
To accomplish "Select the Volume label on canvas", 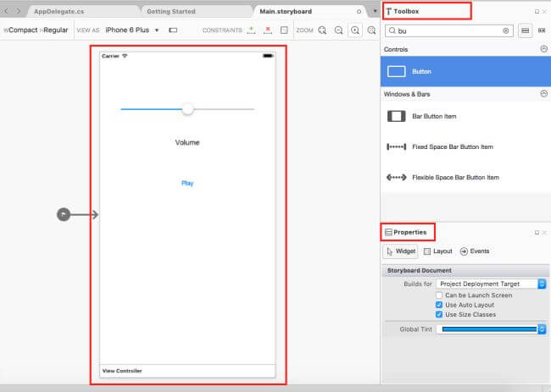I will click(x=187, y=142).
